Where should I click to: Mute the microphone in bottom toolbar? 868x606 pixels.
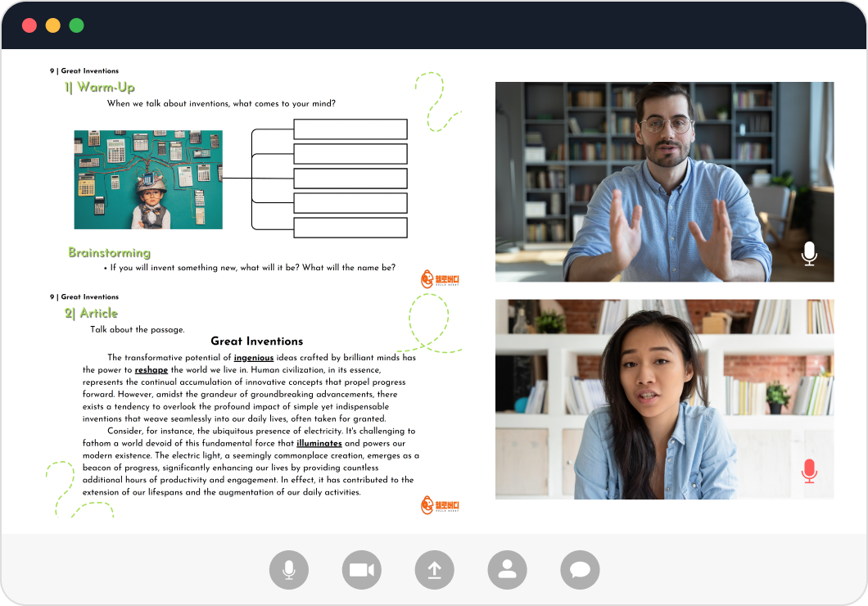289,570
